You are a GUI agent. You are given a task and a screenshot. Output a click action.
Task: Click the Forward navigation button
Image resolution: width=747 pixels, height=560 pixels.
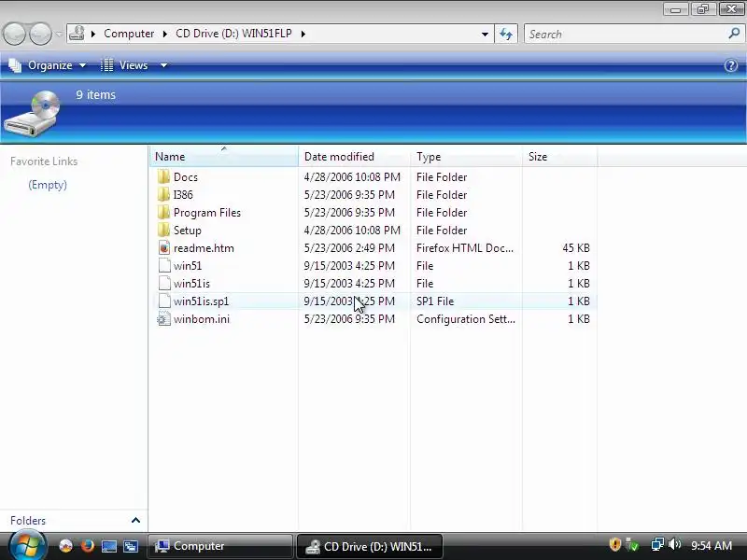pyautogui.click(x=40, y=34)
